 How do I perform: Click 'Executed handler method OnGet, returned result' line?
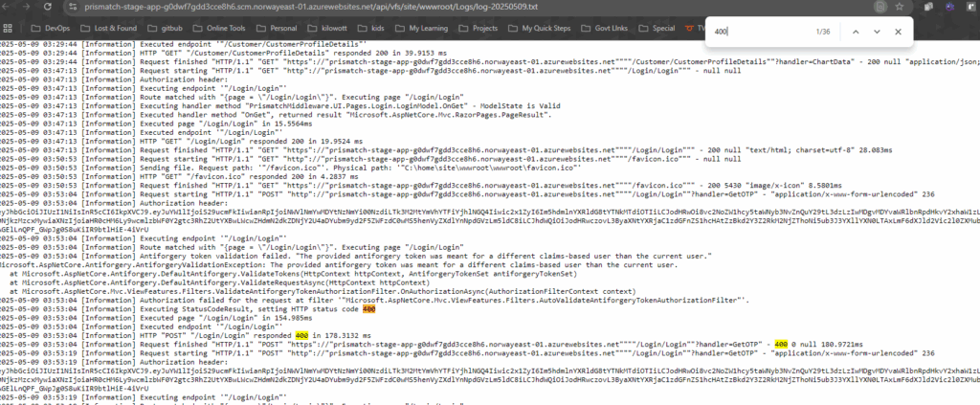point(276,114)
